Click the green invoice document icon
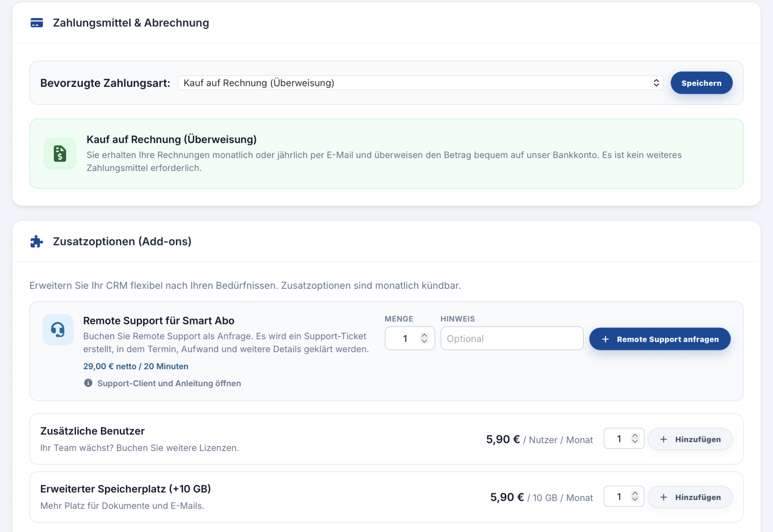 pos(60,154)
